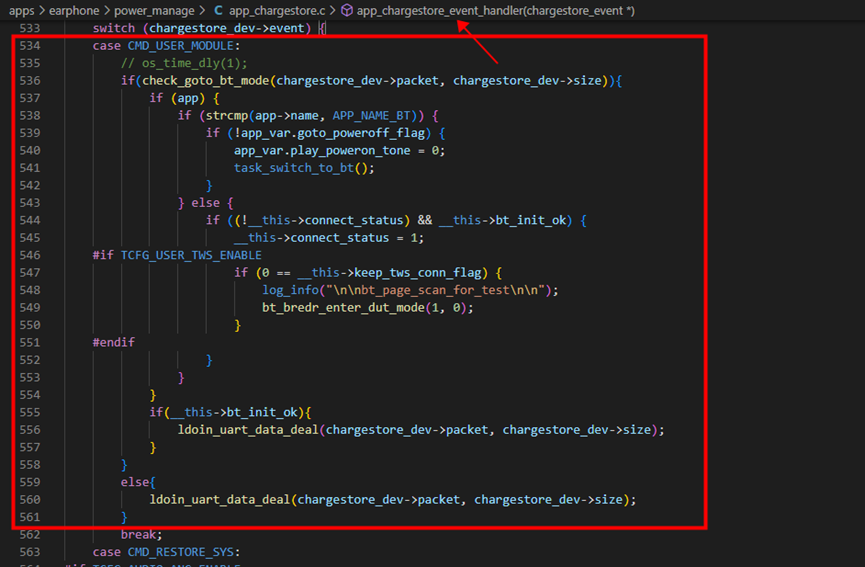Open 'app_chargestore.c' breadcrumb file entry
The height and width of the screenshot is (567, 865).
(277, 10)
